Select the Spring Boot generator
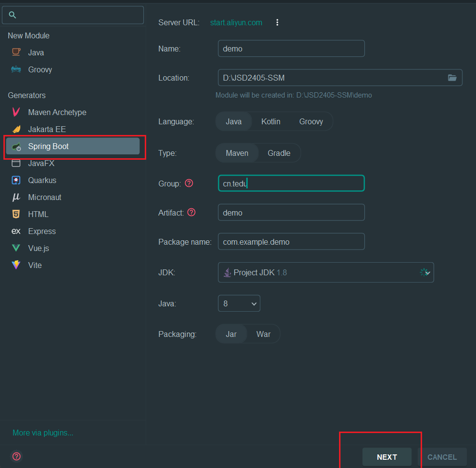This screenshot has width=476, height=468. (73, 146)
